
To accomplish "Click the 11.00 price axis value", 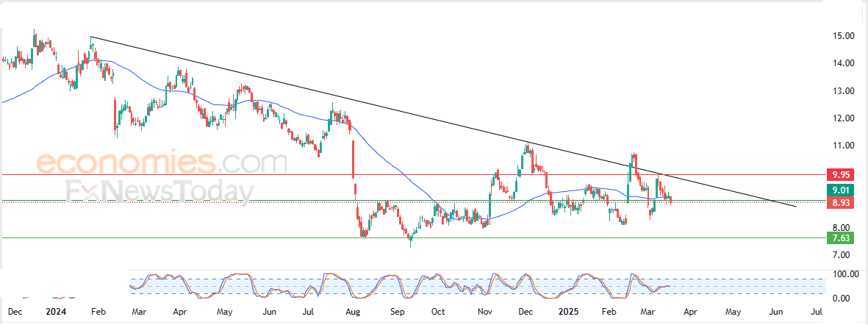I will 842,146.
